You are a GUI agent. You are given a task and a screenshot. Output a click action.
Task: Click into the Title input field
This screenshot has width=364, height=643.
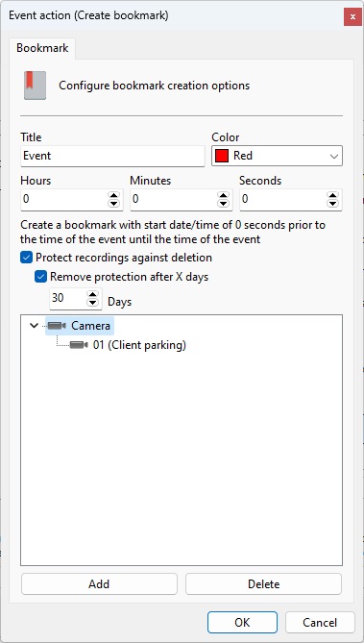click(x=112, y=156)
